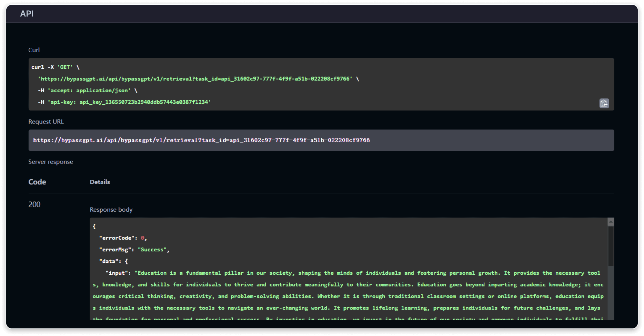The height and width of the screenshot is (336, 644).
Task: Click the "Success" value in the response
Action: click(152, 250)
